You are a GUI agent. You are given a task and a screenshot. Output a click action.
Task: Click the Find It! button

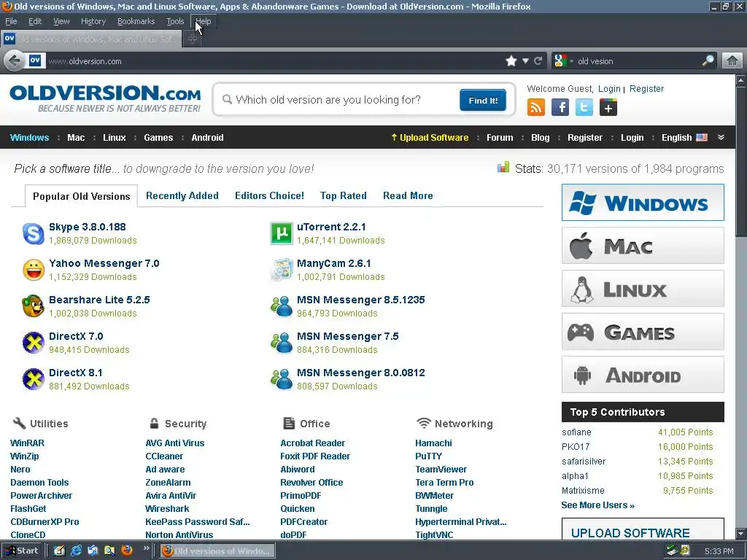coord(483,100)
